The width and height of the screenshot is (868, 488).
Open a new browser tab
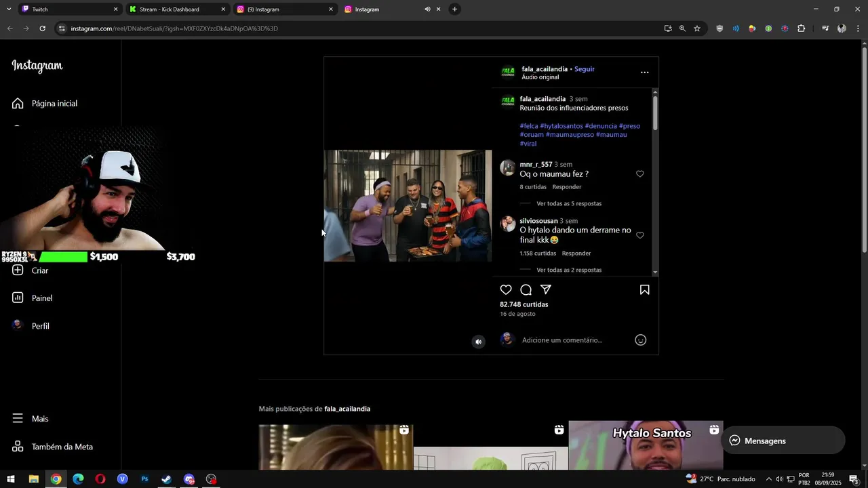point(455,9)
